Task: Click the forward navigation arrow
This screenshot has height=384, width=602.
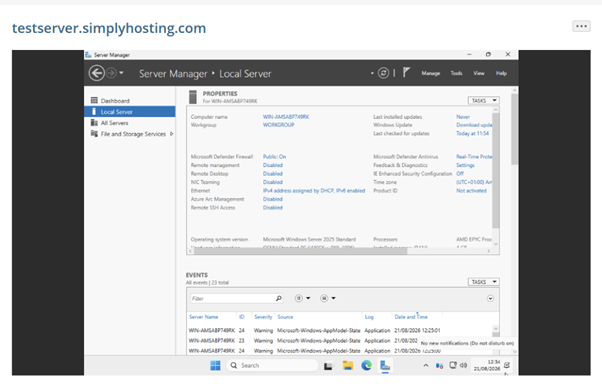Action: tap(111, 73)
